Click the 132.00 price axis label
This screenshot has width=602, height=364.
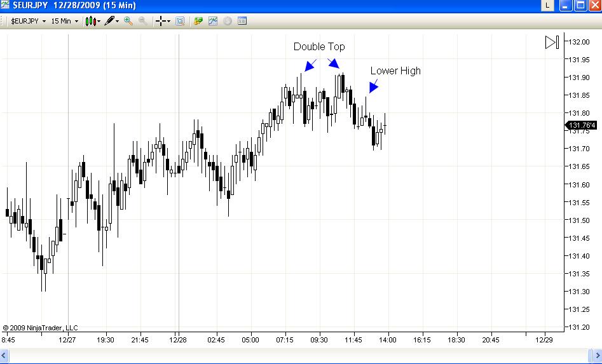point(579,42)
